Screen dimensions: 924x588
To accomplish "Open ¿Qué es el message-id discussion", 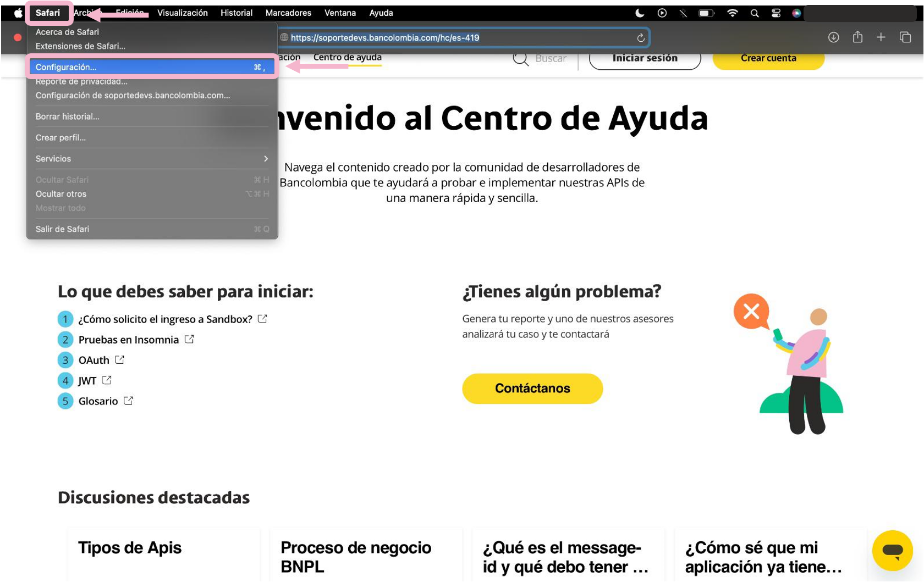I will pyautogui.click(x=568, y=554).
